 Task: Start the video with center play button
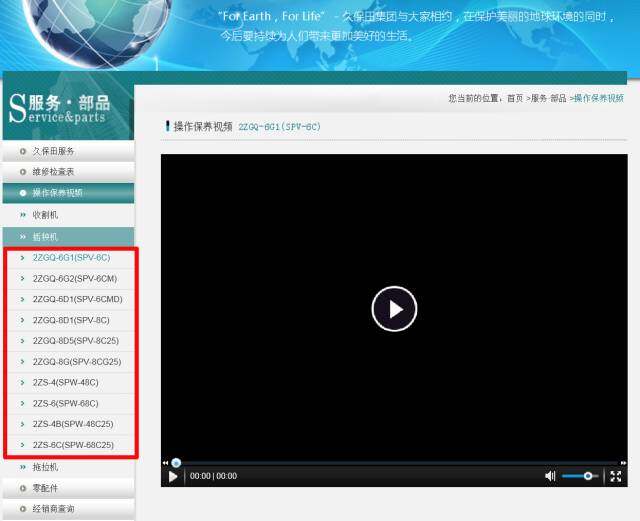click(x=394, y=309)
